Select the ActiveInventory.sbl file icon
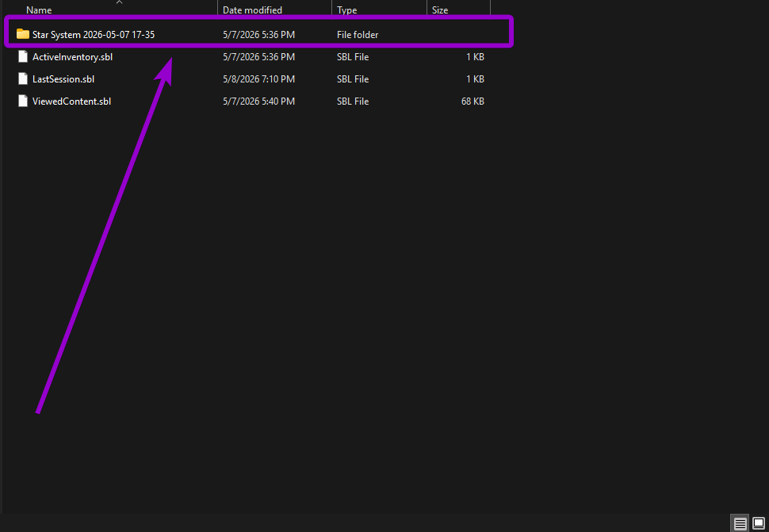The image size is (769, 532). pos(22,57)
